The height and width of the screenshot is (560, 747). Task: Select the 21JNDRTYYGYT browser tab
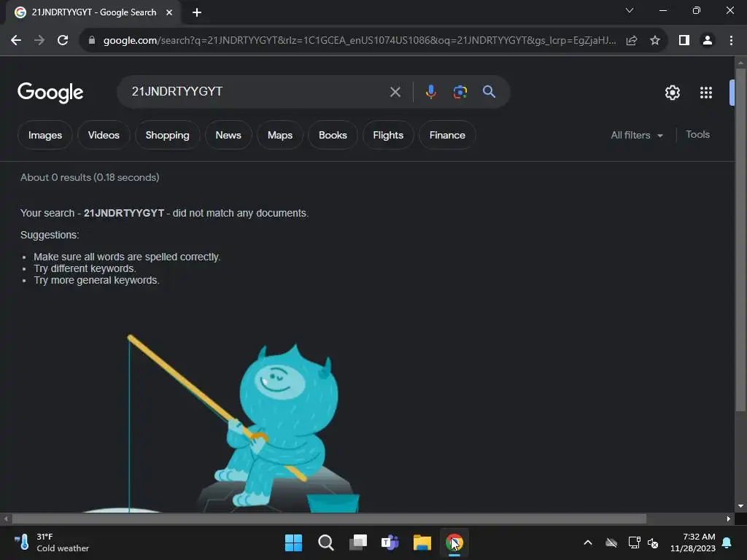coord(93,12)
